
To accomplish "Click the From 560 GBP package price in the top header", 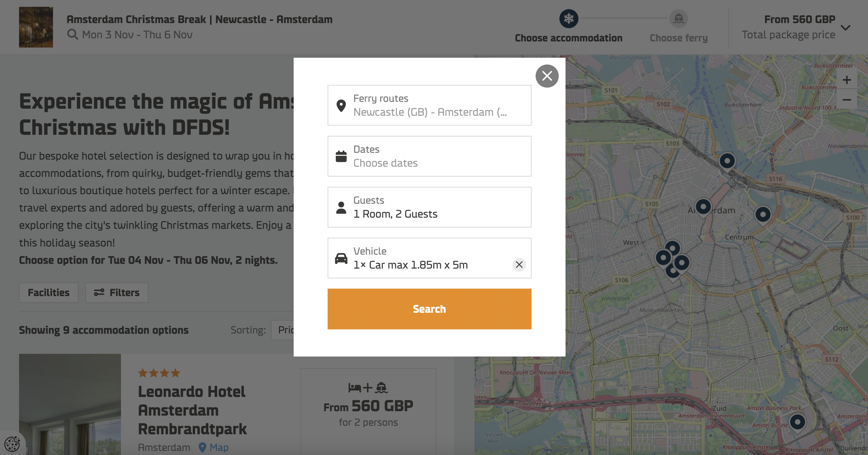I will point(799,19).
